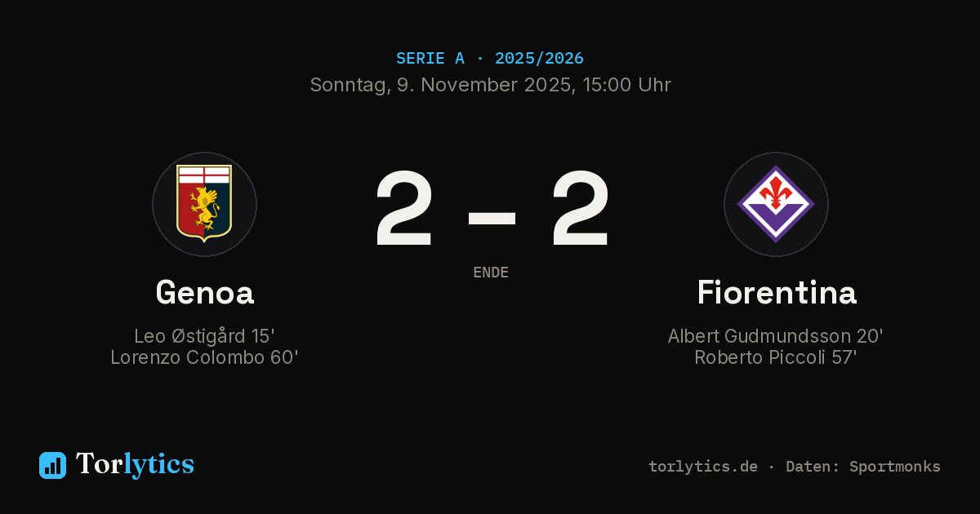Viewport: 980px width, 514px height.
Task: Click the red fleur-de-lis in Fiorentina's logo
Action: [x=776, y=194]
